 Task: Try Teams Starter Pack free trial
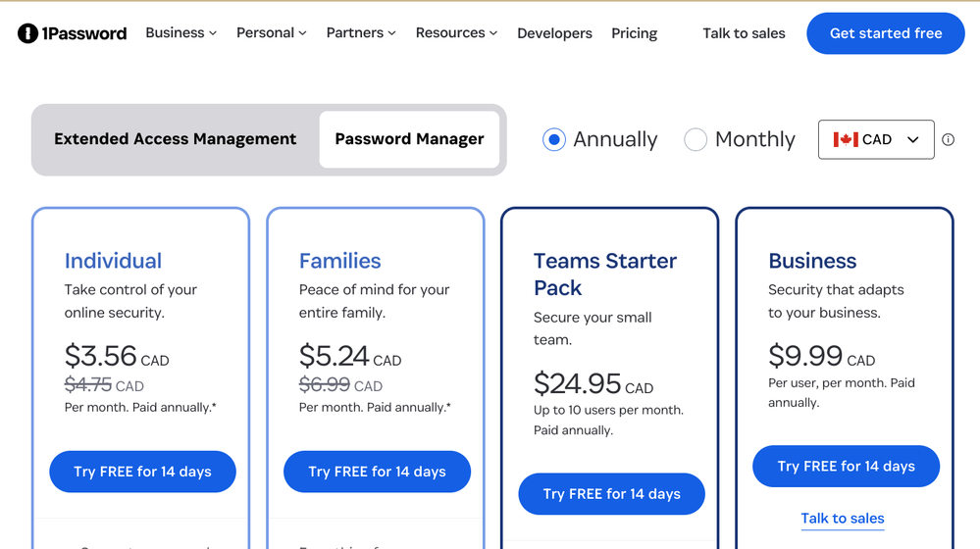tap(611, 494)
